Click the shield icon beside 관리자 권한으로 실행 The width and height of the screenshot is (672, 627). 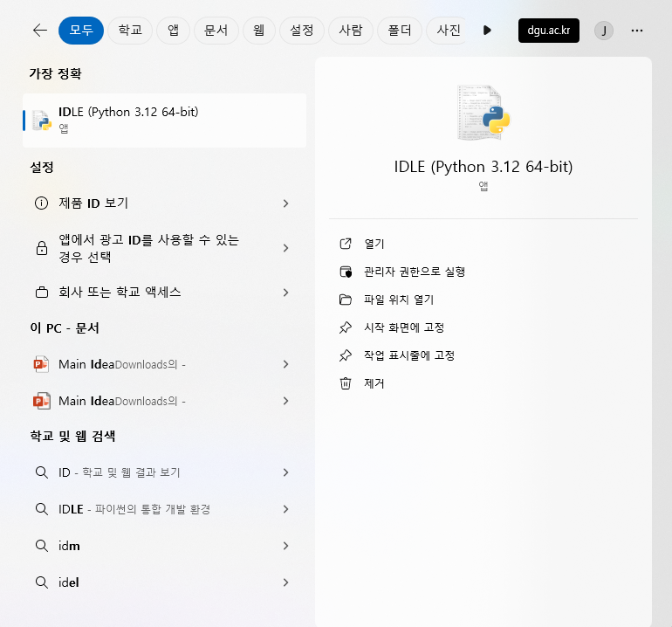pyautogui.click(x=346, y=272)
